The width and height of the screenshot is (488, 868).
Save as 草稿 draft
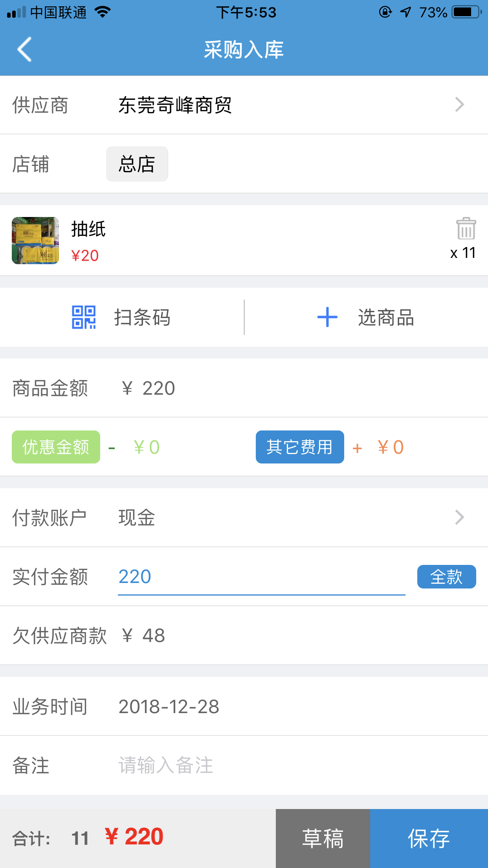point(323,839)
